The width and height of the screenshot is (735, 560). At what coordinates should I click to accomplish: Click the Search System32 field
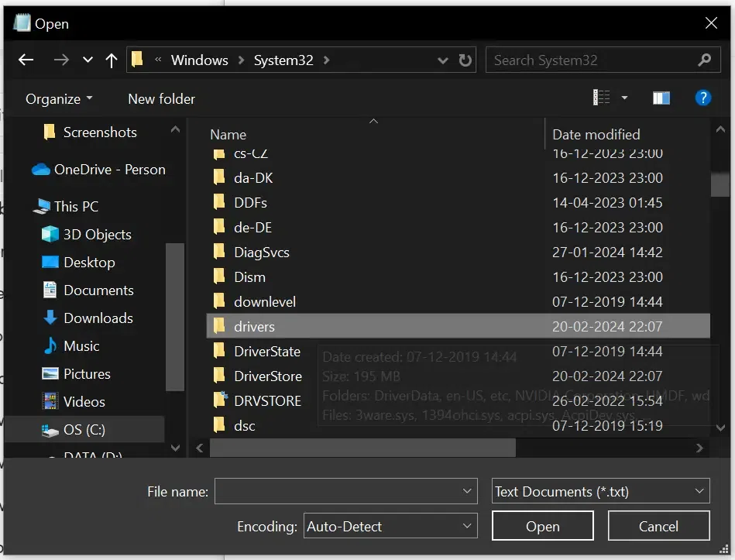pyautogui.click(x=603, y=60)
